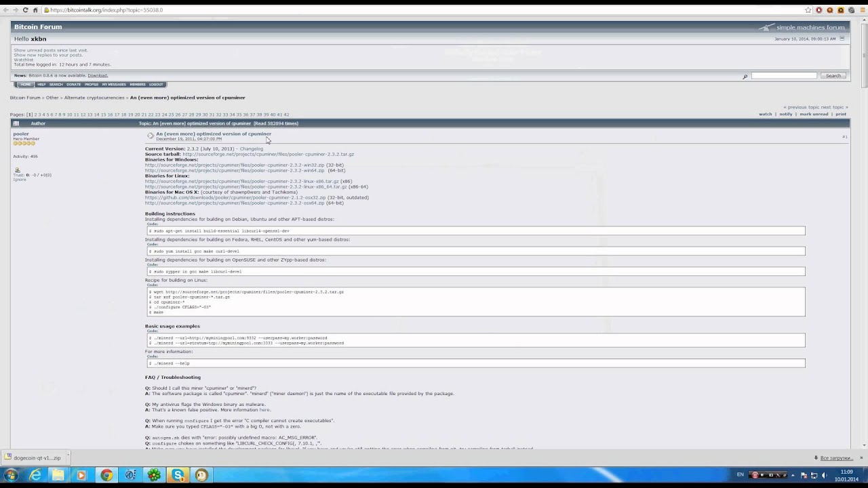Click the topic icon left of Author header

(x=16, y=123)
